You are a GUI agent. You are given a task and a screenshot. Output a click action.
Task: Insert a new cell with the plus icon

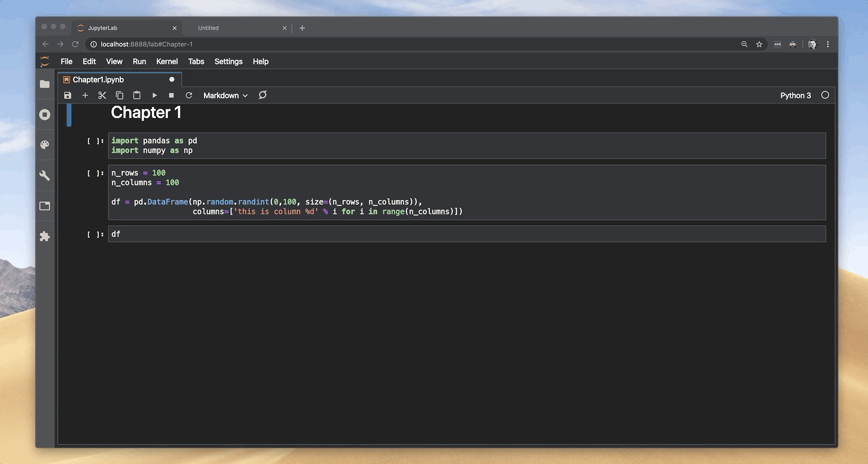(x=85, y=95)
